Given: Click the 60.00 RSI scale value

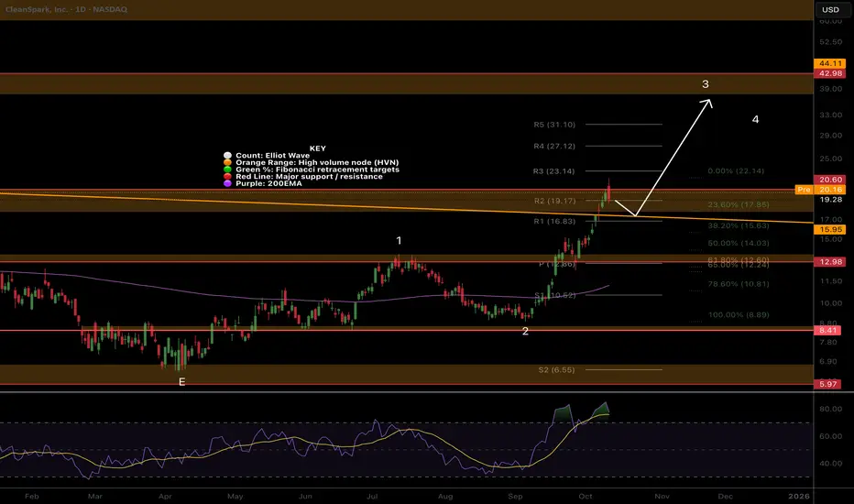Looking at the screenshot, I should pos(830,436).
